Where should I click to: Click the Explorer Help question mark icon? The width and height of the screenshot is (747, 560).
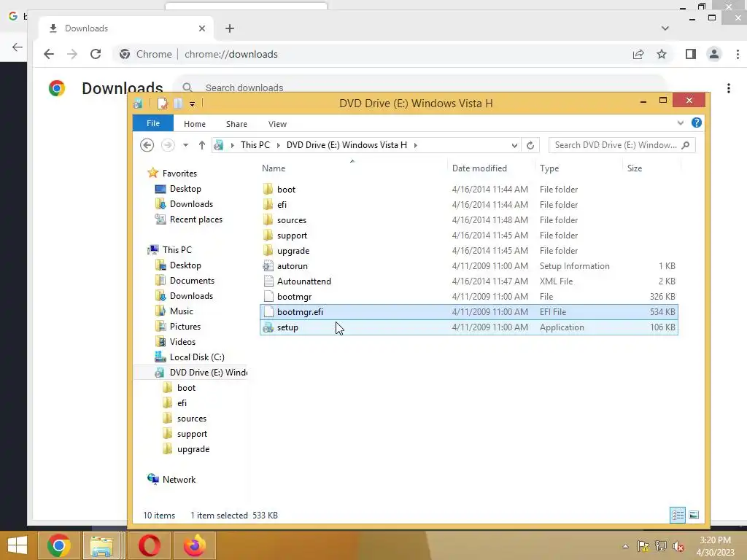point(697,122)
